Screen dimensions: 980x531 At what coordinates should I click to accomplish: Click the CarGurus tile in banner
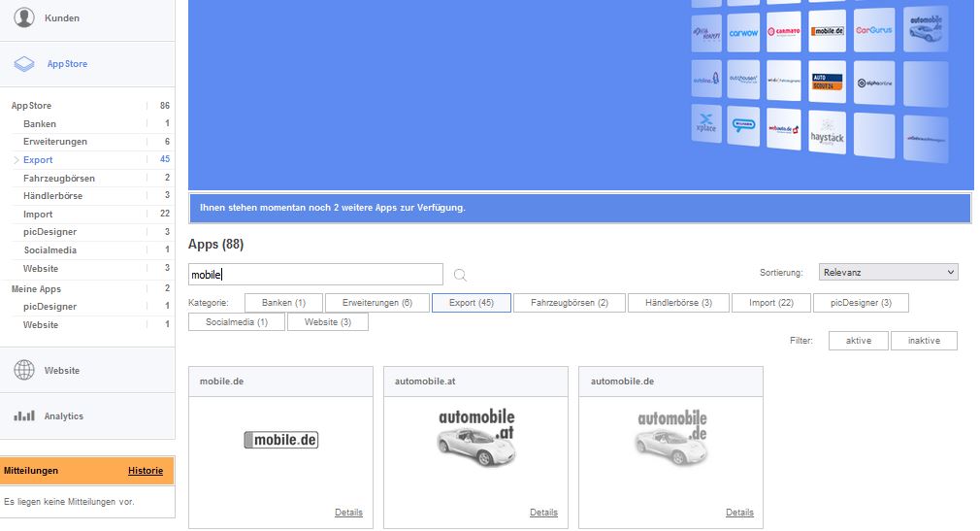click(873, 30)
